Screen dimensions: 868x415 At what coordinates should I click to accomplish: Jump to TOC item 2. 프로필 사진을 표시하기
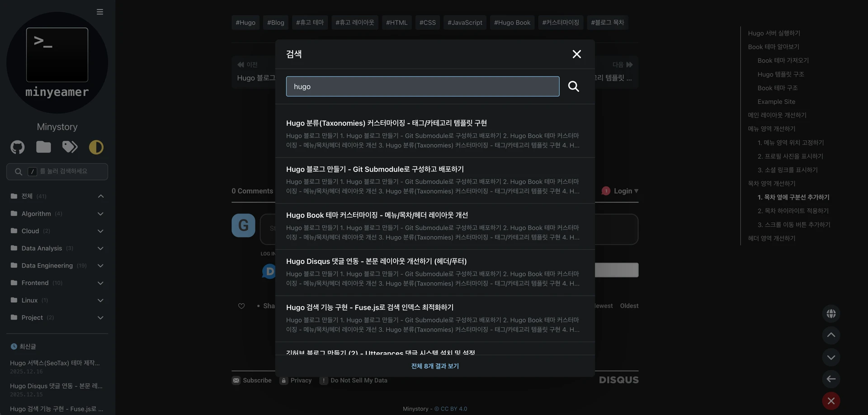(x=790, y=156)
